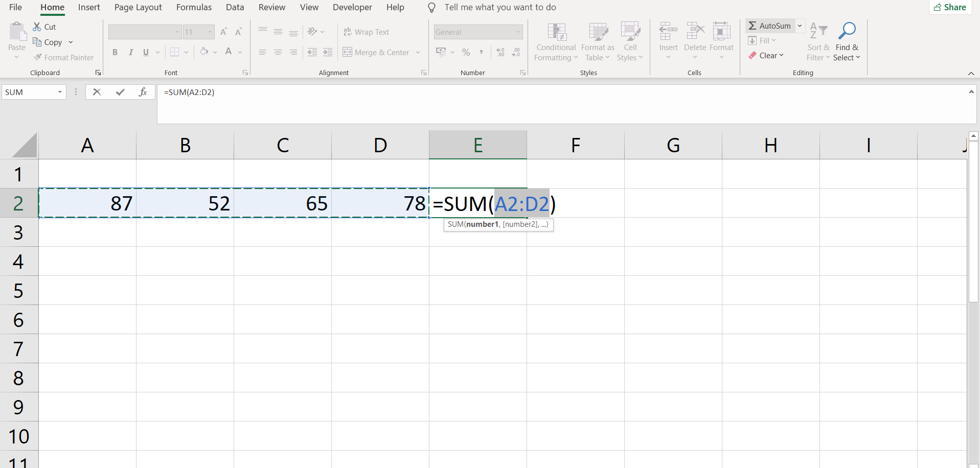980x468 pixels.
Task: Increase font size icon
Action: tap(223, 32)
